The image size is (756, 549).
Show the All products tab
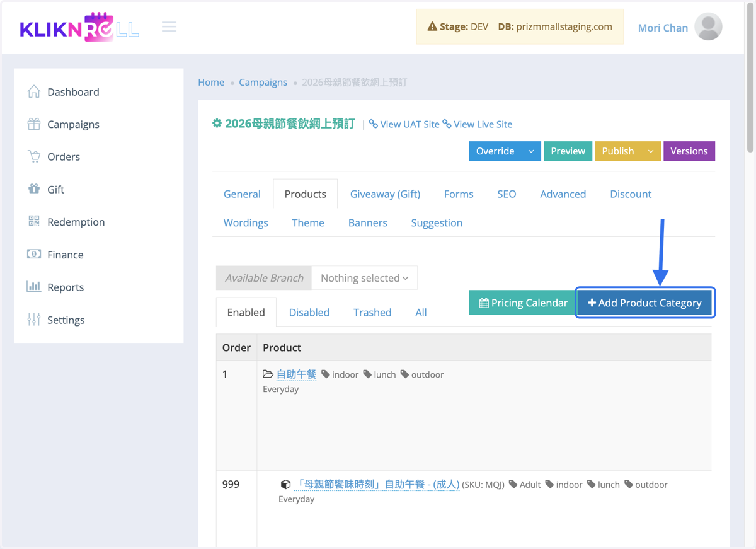(421, 312)
